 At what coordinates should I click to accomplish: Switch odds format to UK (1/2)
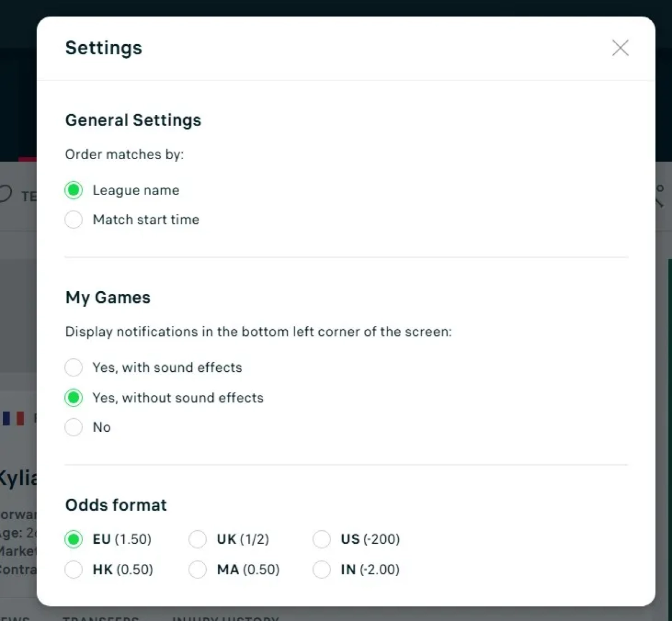tap(198, 539)
